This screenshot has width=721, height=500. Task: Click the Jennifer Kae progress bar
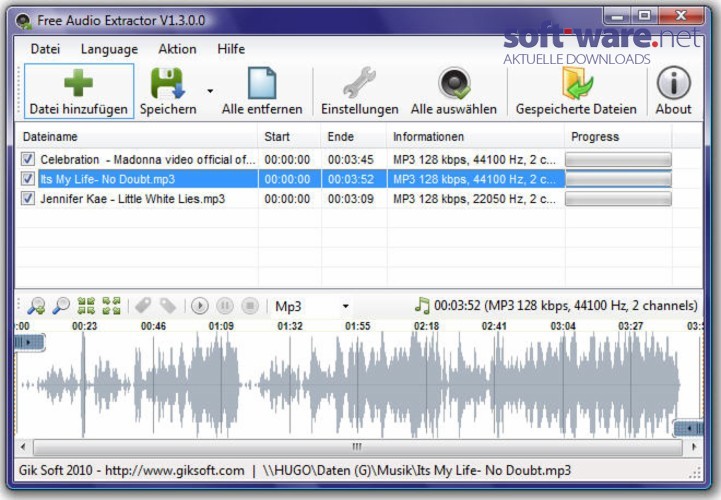tap(618, 199)
